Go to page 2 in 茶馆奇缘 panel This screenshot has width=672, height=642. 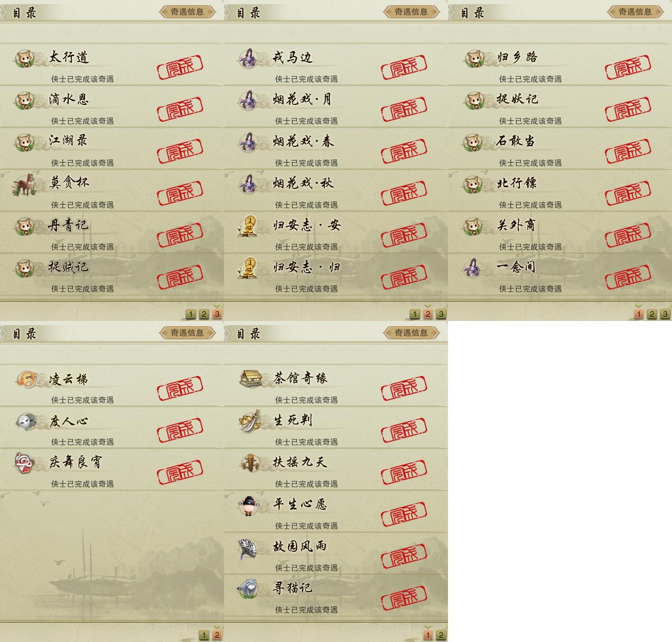[441, 635]
